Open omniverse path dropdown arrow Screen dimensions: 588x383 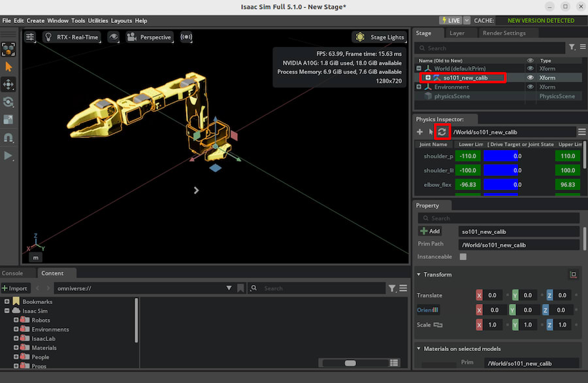click(229, 288)
